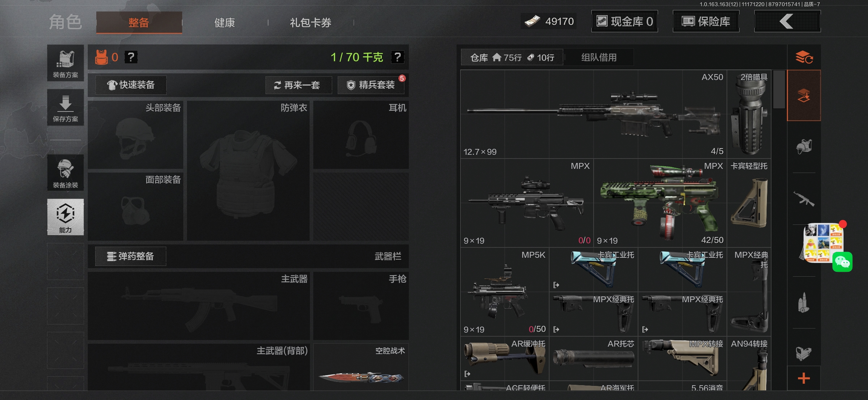
Task: Select the armor and helmet filter icon
Action: pyautogui.click(x=804, y=147)
